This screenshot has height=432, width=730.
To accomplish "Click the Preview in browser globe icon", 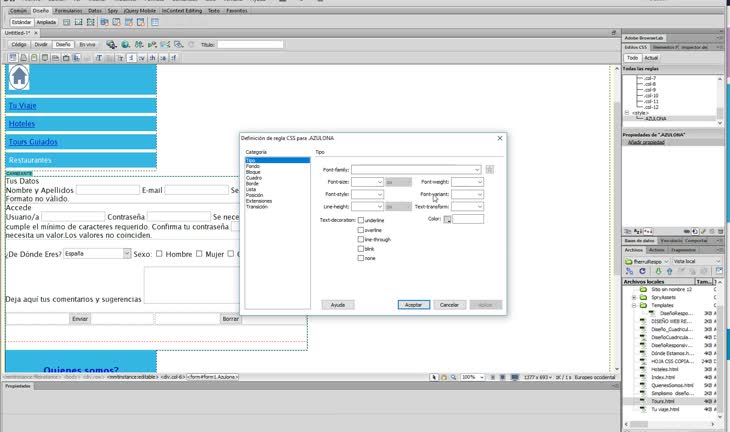I will click(125, 45).
